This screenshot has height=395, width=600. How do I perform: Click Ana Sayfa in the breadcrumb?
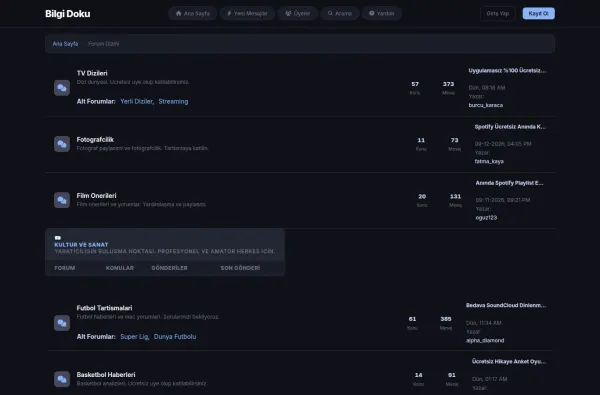click(65, 44)
